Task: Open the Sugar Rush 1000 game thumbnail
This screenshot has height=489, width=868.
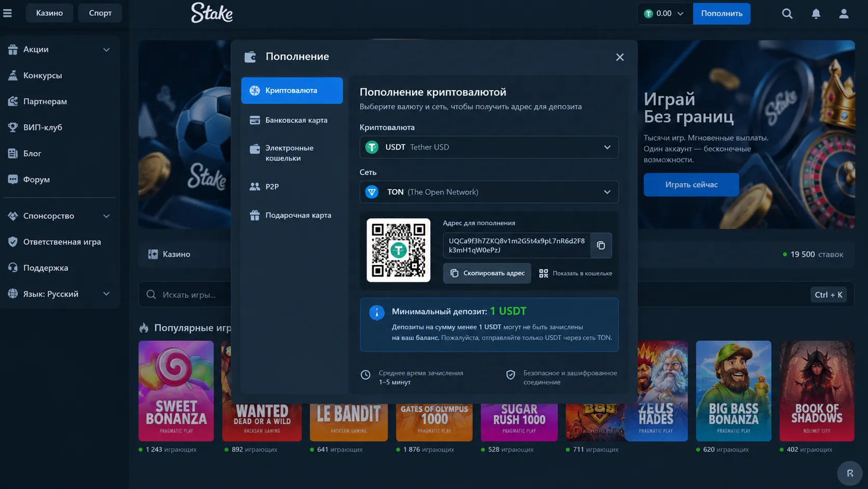Action: pos(519,422)
